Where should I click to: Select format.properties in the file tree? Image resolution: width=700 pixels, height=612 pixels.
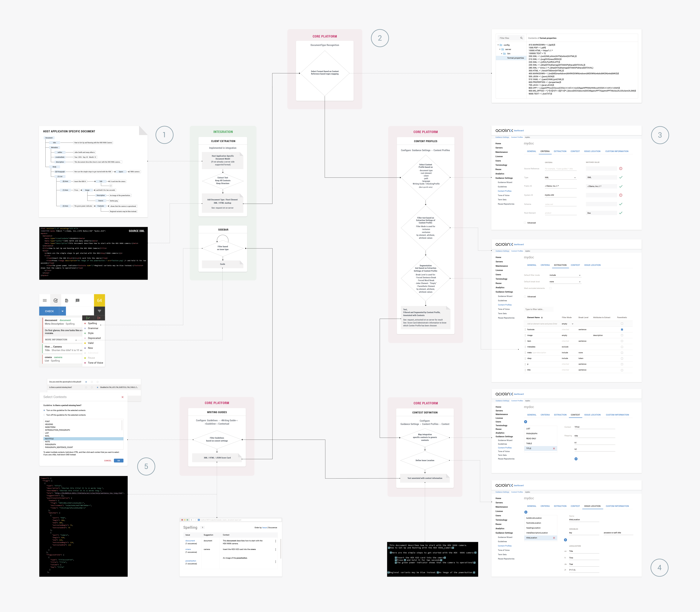pos(511,58)
